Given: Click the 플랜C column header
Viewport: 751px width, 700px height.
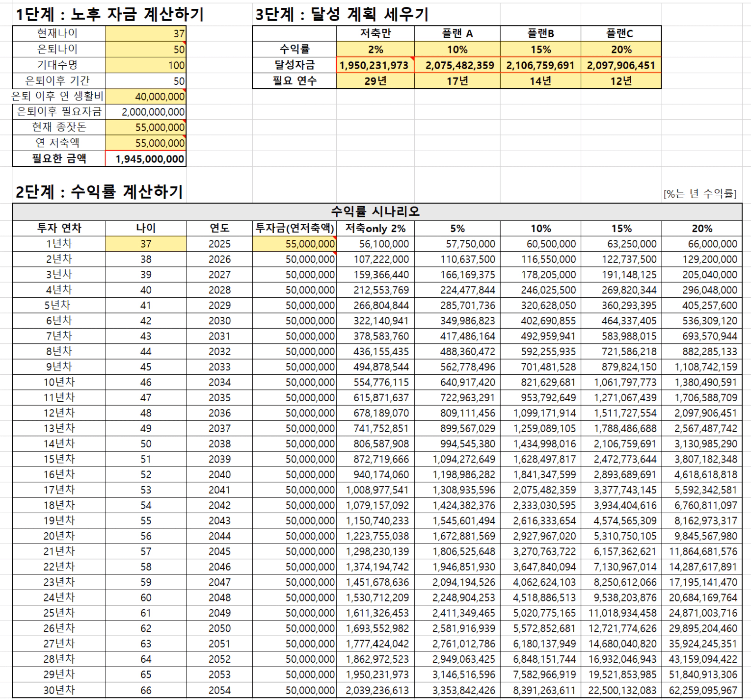Looking at the screenshot, I should (x=621, y=33).
